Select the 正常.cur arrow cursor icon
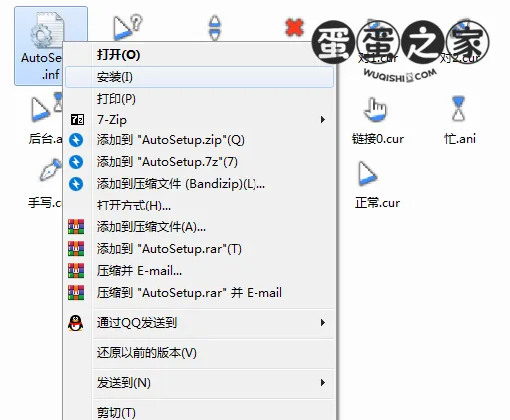The width and height of the screenshot is (510, 420). (367, 173)
